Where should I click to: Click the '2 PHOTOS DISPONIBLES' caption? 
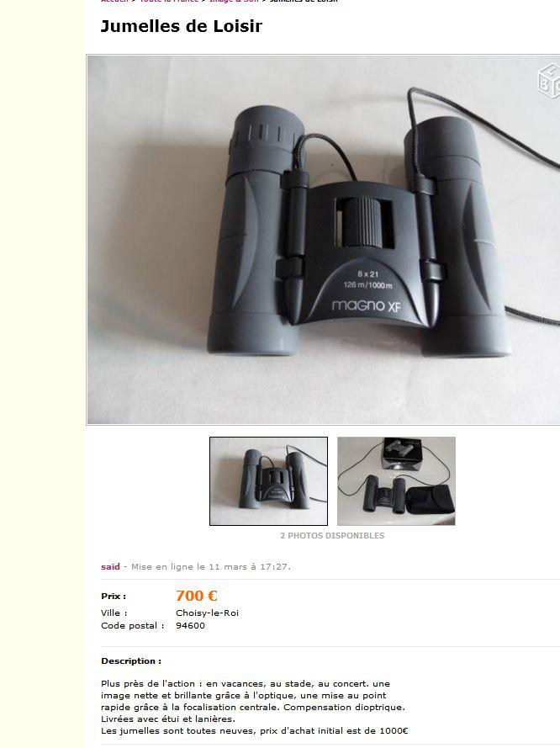click(332, 536)
